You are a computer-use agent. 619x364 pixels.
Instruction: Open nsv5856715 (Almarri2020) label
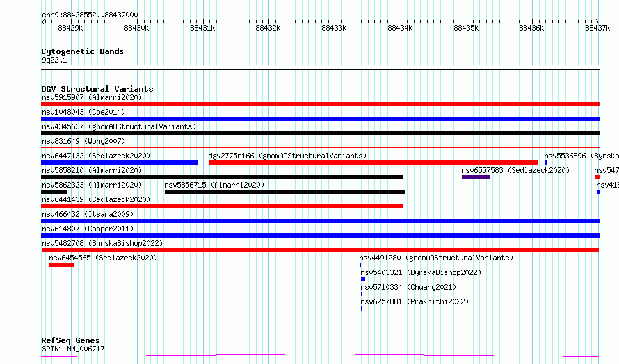214,185
